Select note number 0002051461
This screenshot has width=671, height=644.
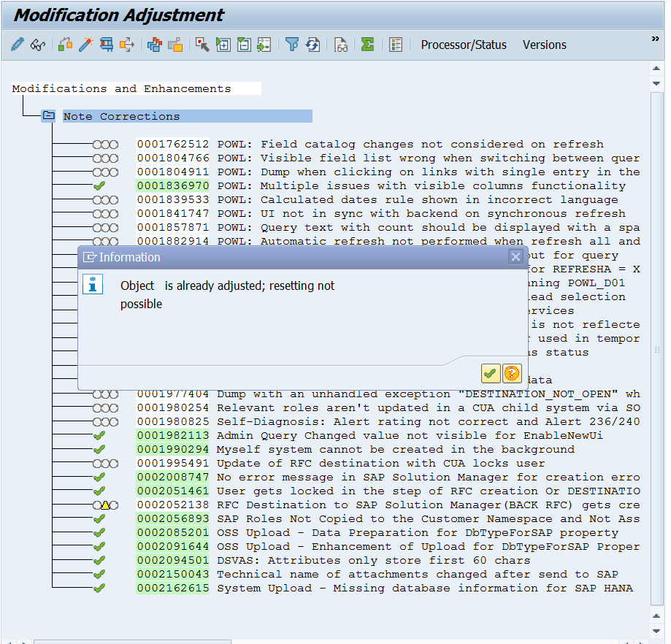[173, 491]
